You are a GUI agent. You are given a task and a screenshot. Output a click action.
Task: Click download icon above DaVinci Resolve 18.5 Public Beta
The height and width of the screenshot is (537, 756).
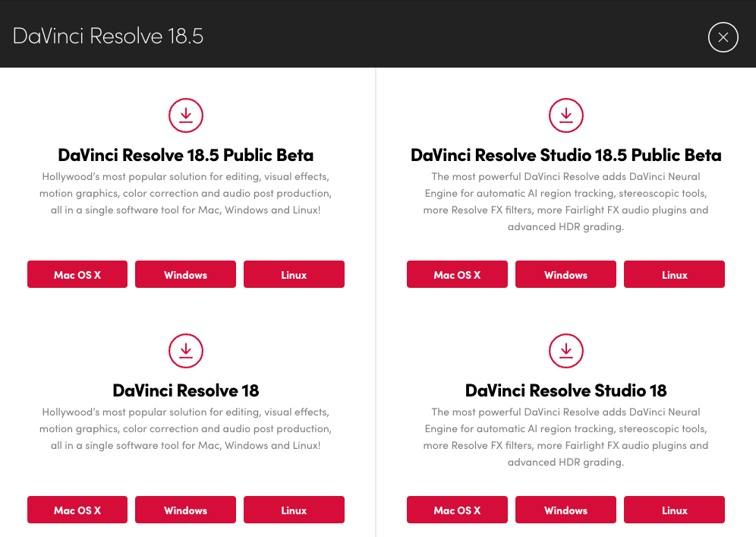[185, 115]
